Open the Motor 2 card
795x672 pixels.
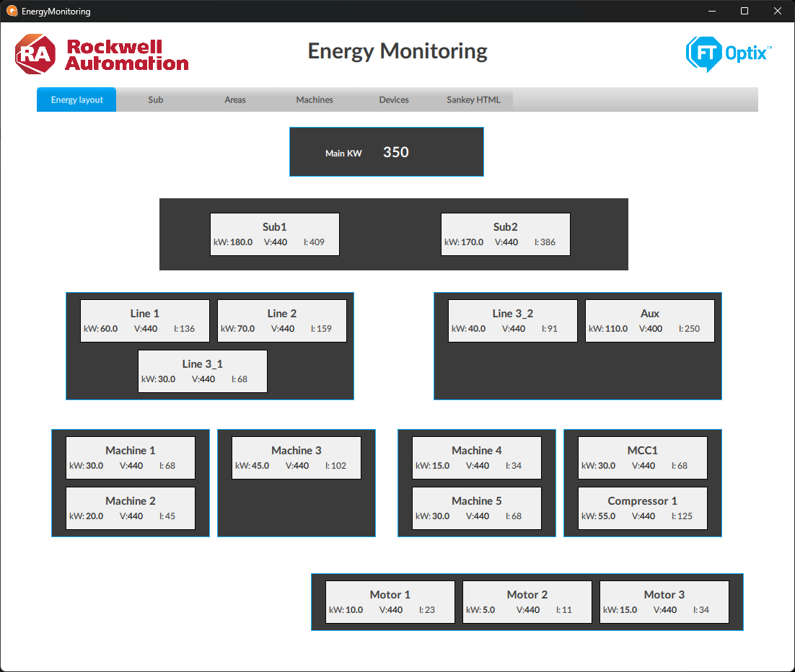coord(527,602)
